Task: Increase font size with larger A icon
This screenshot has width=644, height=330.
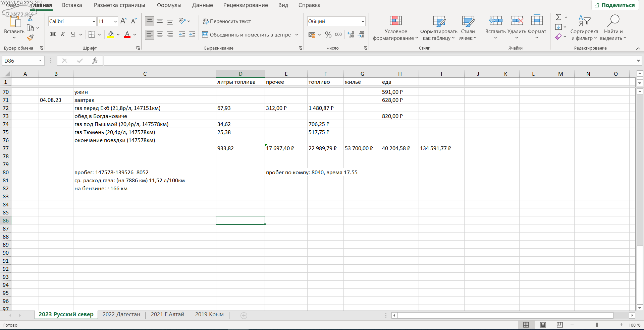Action: tap(123, 21)
